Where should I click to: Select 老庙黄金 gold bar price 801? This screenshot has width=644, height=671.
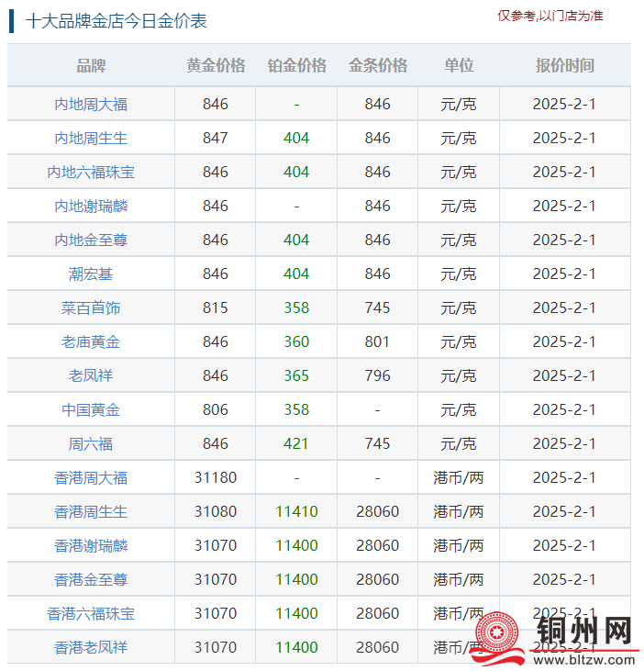click(x=377, y=341)
